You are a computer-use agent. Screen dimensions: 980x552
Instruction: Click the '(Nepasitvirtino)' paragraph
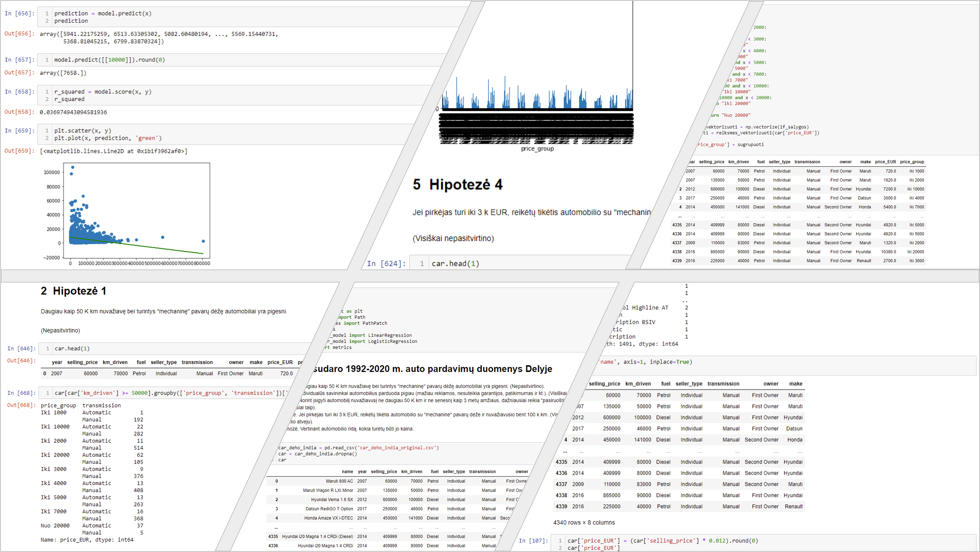coord(60,330)
